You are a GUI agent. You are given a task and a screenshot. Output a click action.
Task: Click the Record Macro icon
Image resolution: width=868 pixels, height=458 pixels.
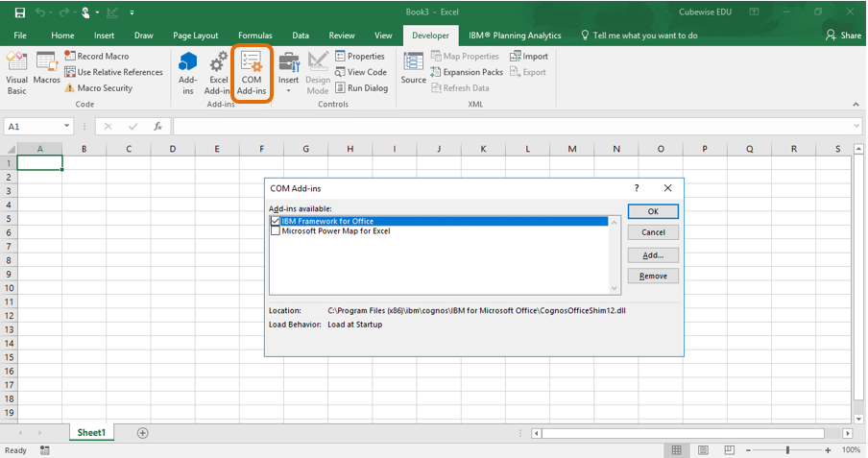coord(70,57)
